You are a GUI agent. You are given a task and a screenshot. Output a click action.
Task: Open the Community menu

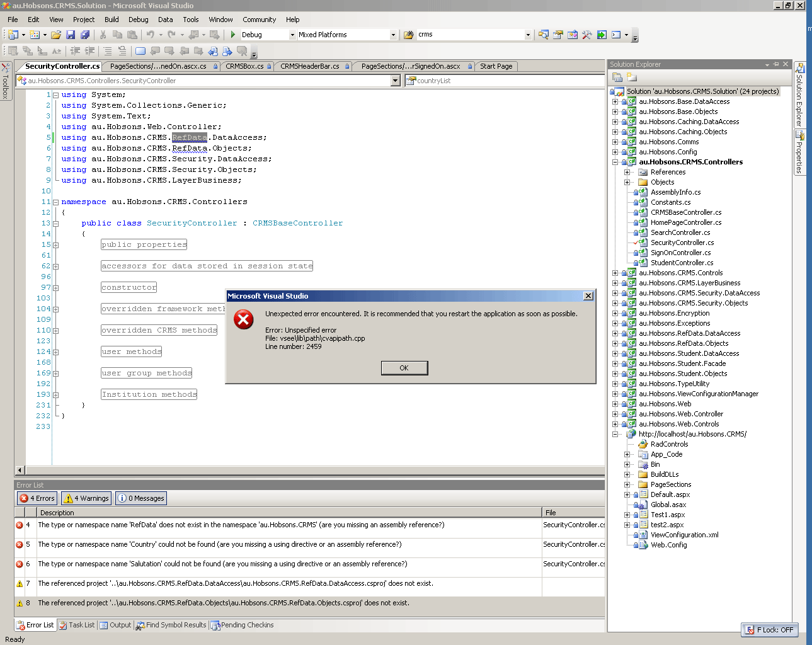pyautogui.click(x=260, y=20)
